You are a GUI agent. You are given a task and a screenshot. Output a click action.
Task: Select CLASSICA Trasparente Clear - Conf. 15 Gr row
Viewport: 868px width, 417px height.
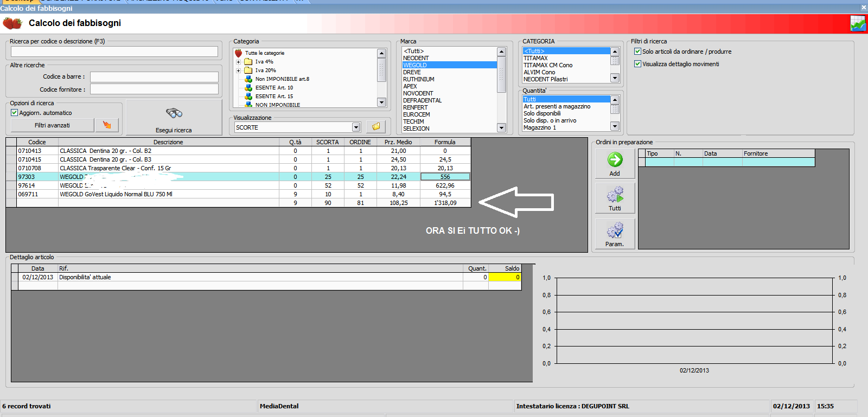coord(238,168)
